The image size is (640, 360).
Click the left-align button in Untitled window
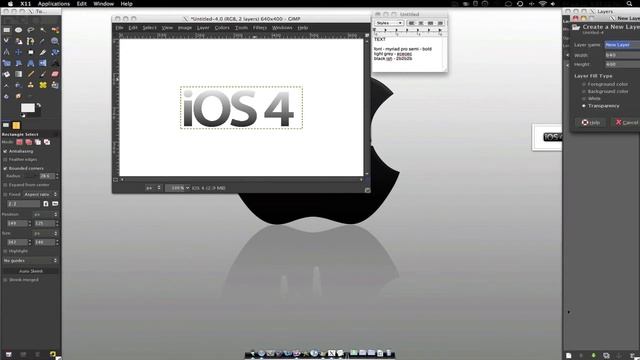point(411,23)
